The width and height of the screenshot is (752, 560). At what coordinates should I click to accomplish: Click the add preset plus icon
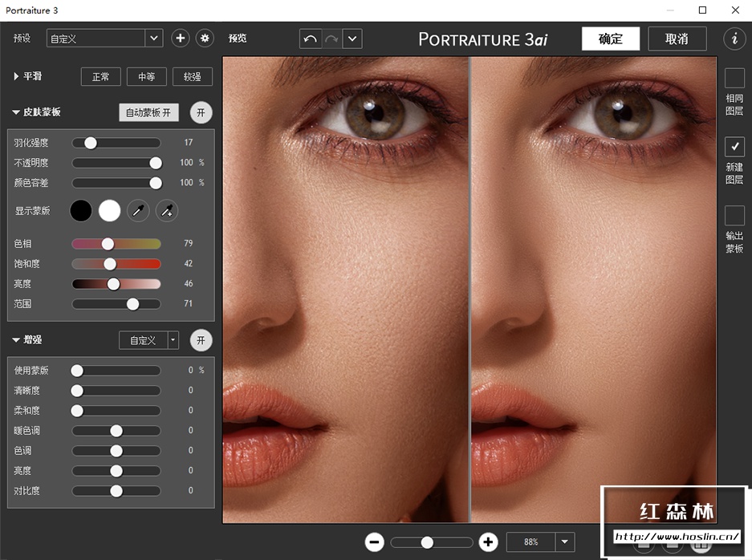tap(180, 38)
